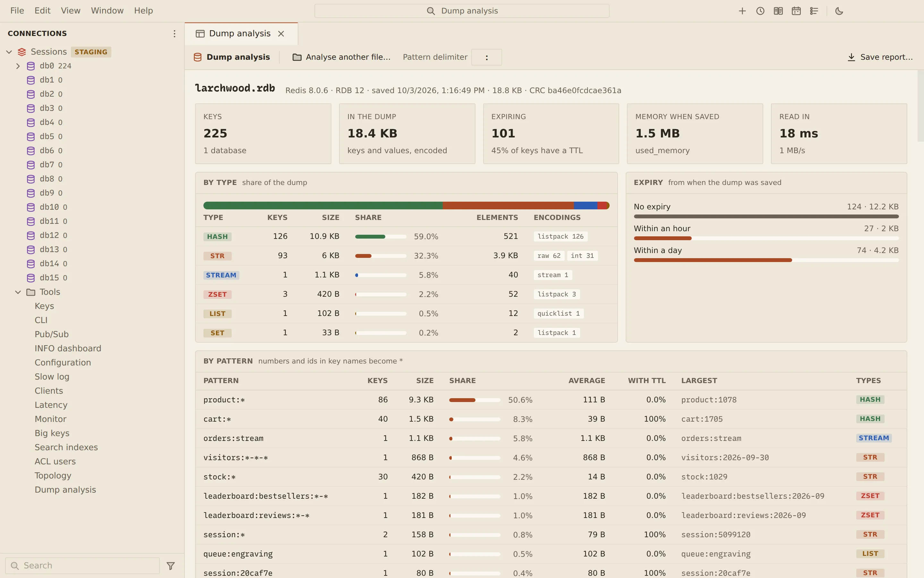Click the HASH type badge in By Type
The width and height of the screenshot is (924, 578).
(217, 237)
